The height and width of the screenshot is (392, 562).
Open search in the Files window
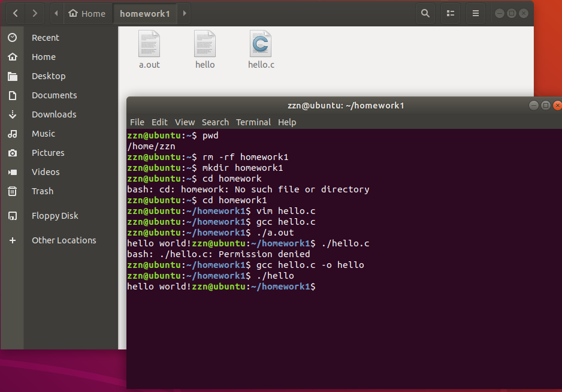coord(425,13)
